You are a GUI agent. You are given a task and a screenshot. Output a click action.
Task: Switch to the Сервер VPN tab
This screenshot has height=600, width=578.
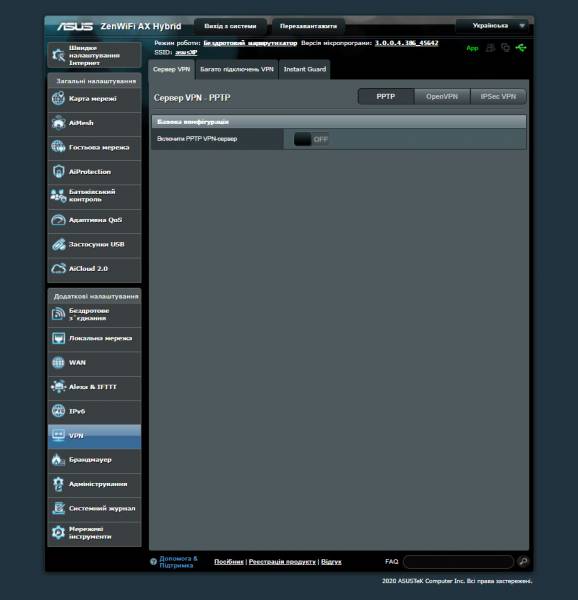coord(171,69)
